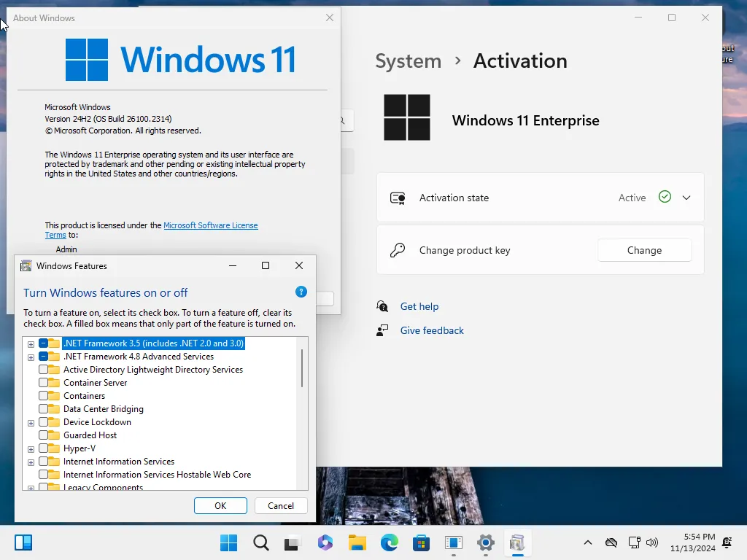Open taskbar Search
Screen dimensions: 747x560
point(261,542)
